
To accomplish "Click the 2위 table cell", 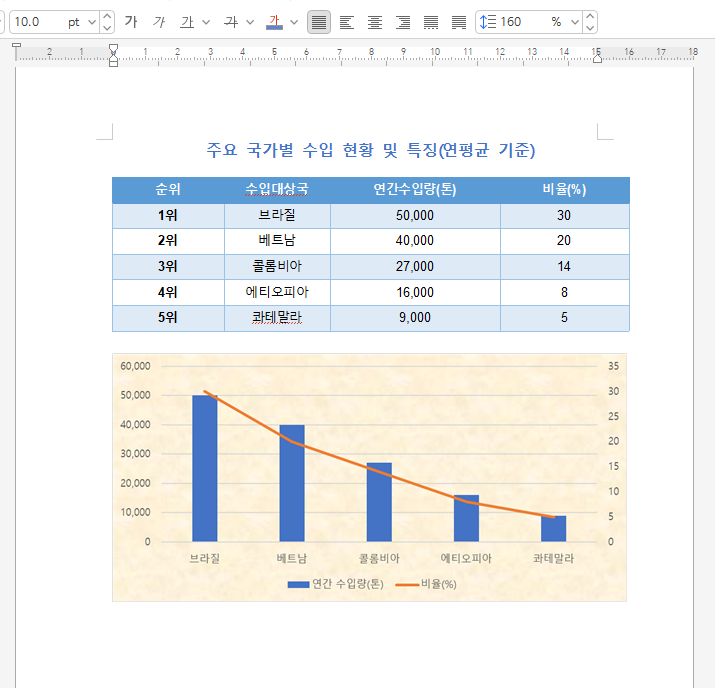I will click(168, 241).
